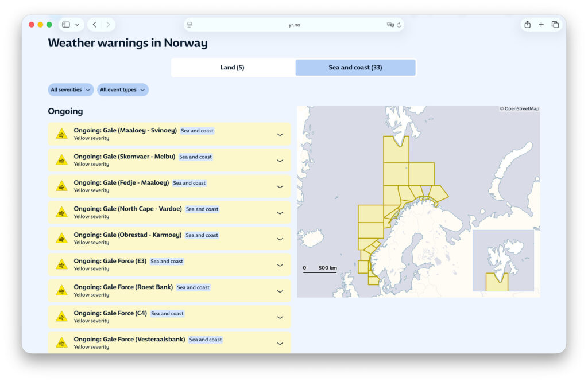Select the warning triangle beside Skomvaer - Melbu
Screen dimensions: 588x382
(61, 159)
